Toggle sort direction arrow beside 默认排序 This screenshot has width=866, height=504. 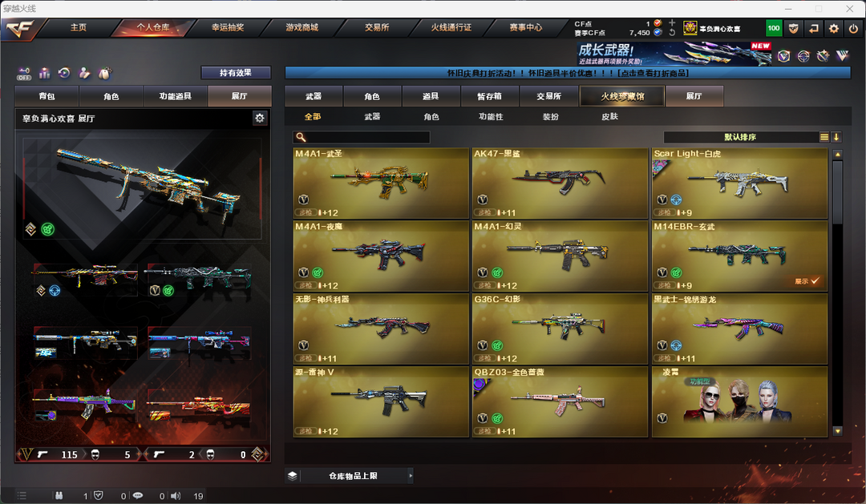(x=836, y=137)
